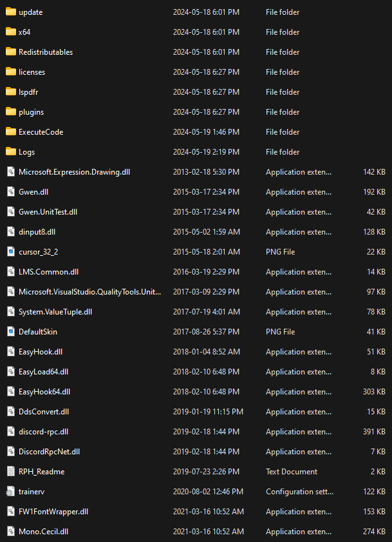Click the licenses folder icon

pyautogui.click(x=11, y=72)
